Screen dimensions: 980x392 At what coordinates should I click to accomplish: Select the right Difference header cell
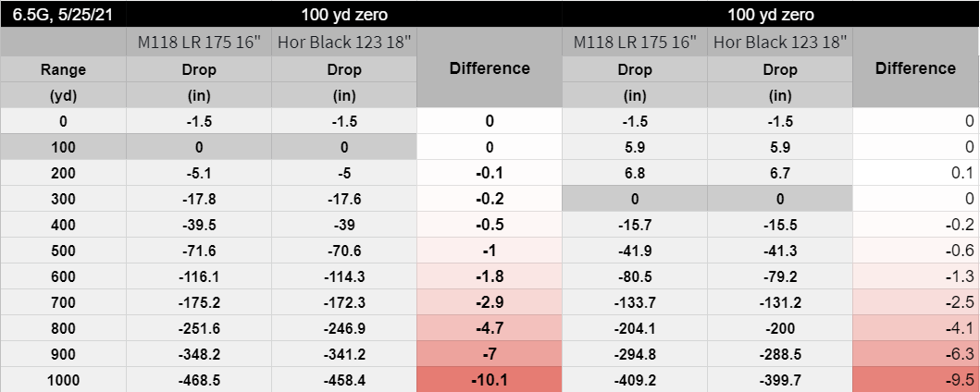pos(916,68)
